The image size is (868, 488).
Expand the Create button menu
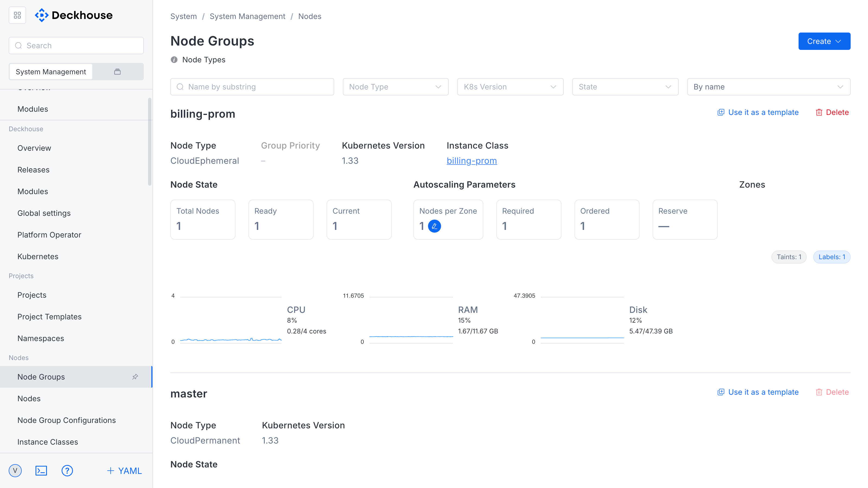(824, 41)
